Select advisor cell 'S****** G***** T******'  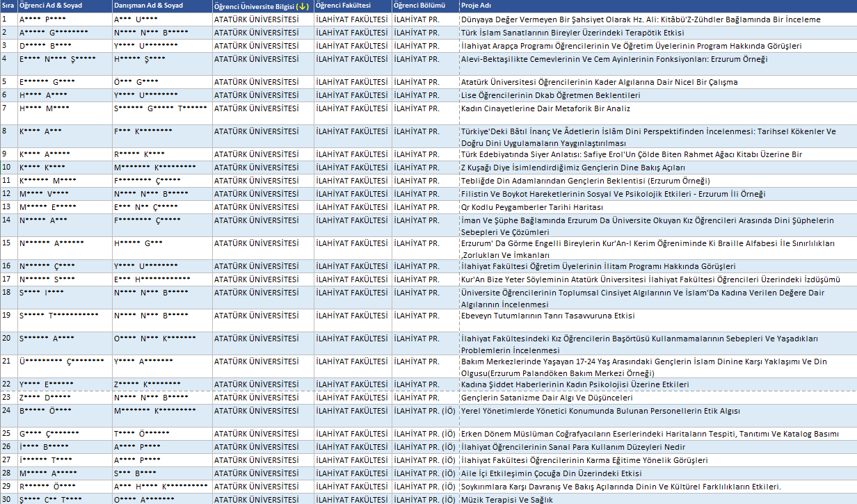[x=160, y=108]
